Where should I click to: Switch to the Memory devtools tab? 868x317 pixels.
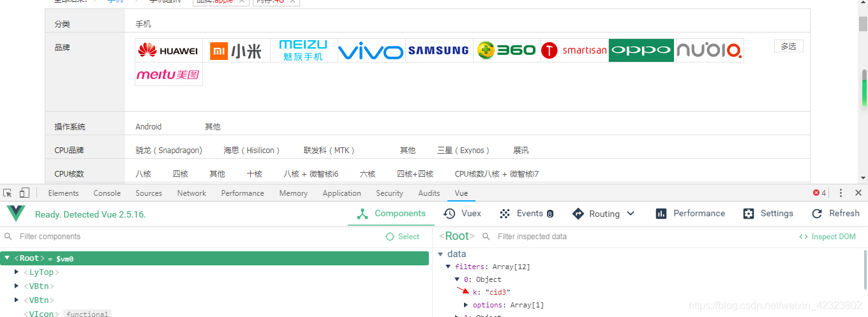(293, 193)
